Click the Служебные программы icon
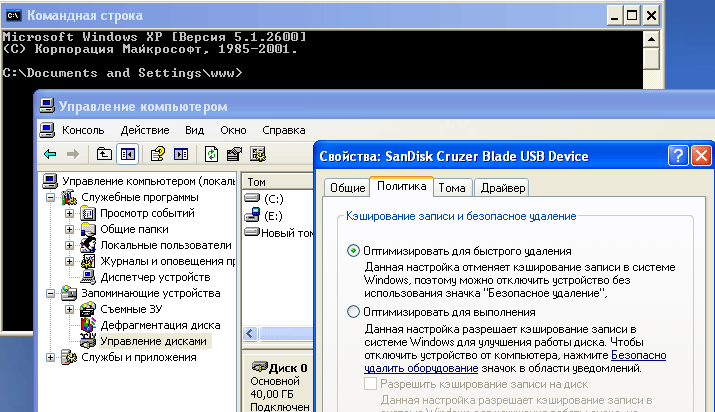Viewport: 715px width, 412px height. (69, 197)
